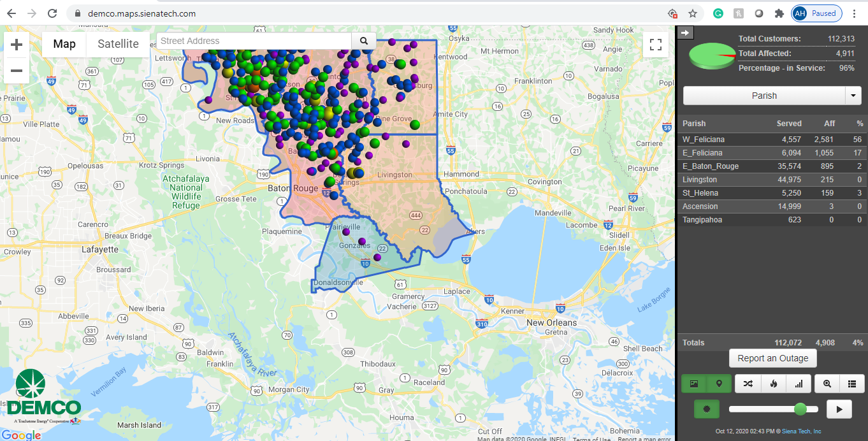
Task: Toggle the green starburst button beside the slider
Action: [x=706, y=409]
